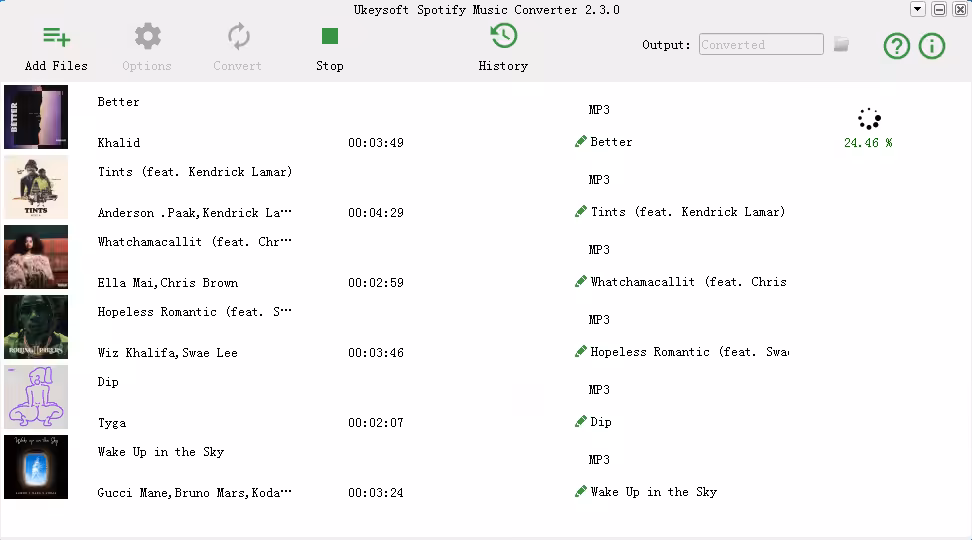Open the title bar dropdown menu arrow
This screenshot has width=972, height=540.
(x=917, y=9)
